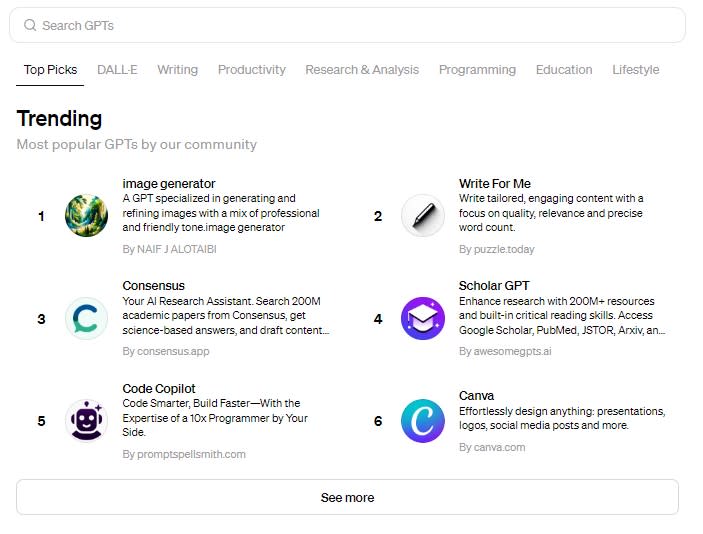
Task: Click the image generator description text
Action: click(x=221, y=213)
